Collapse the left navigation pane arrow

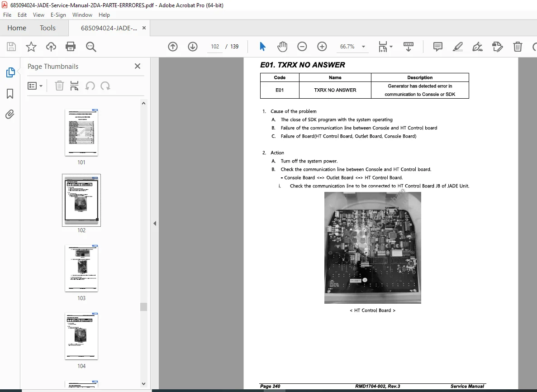155,224
